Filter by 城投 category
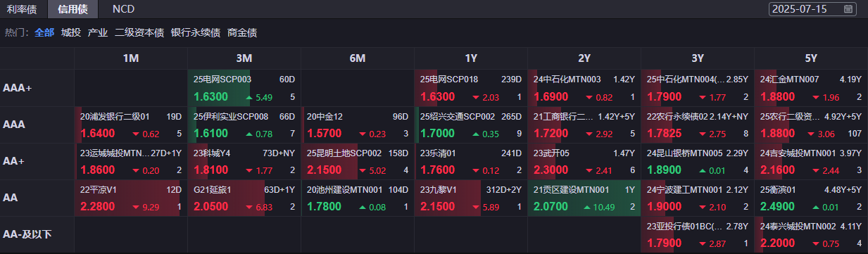The height and width of the screenshot is (254, 868). (x=71, y=32)
